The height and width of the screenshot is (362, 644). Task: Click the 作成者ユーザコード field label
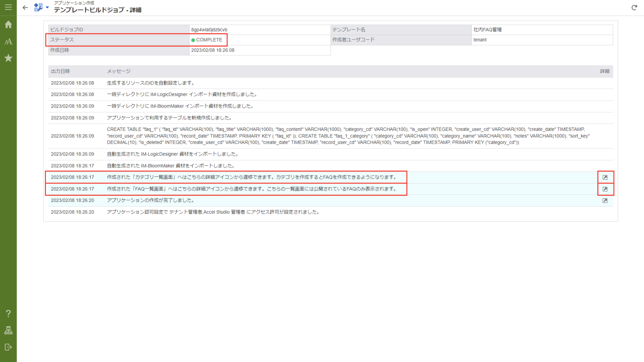354,40
